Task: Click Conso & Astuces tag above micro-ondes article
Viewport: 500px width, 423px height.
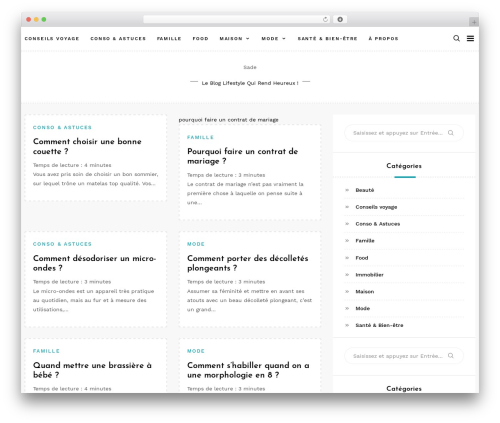Action: point(62,244)
